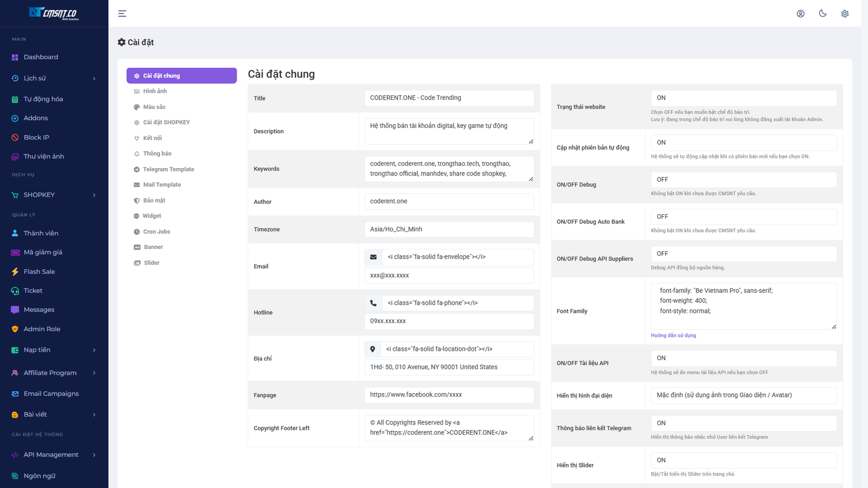The image size is (868, 488).
Task: Expand the SHOPKEY sidebar submenu
Action: tap(54, 195)
